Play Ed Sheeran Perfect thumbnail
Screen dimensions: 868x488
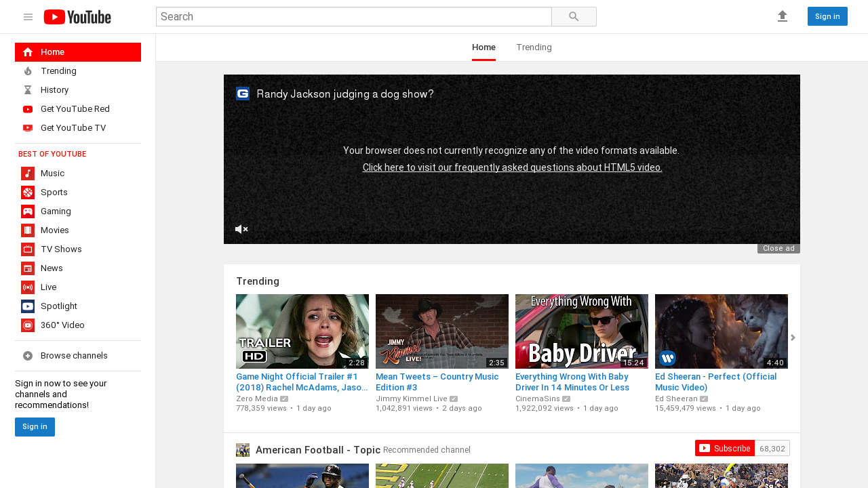(722, 331)
